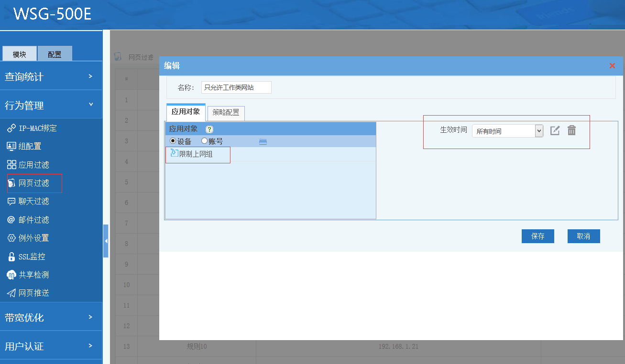This screenshot has height=364, width=625.
Task: Open IP-MAC绑定 in sidebar
Action: click(37, 128)
